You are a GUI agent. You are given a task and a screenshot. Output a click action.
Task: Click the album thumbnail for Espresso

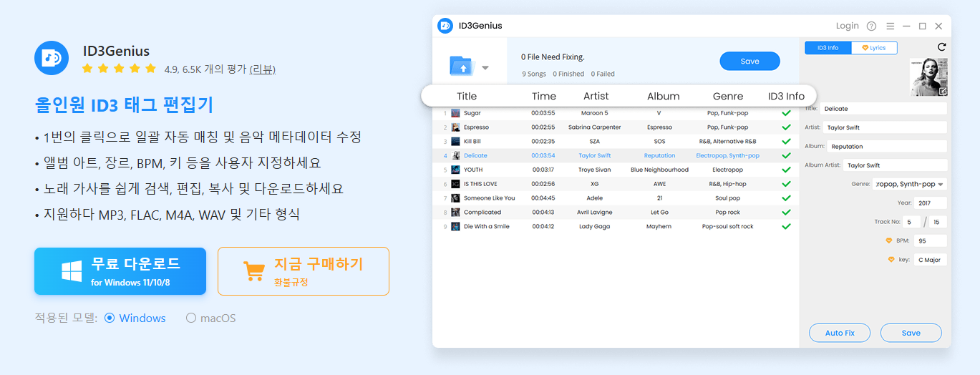(x=455, y=127)
